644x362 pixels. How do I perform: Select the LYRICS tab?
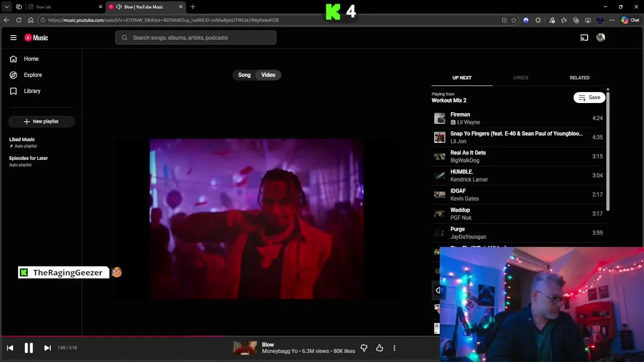click(521, 78)
